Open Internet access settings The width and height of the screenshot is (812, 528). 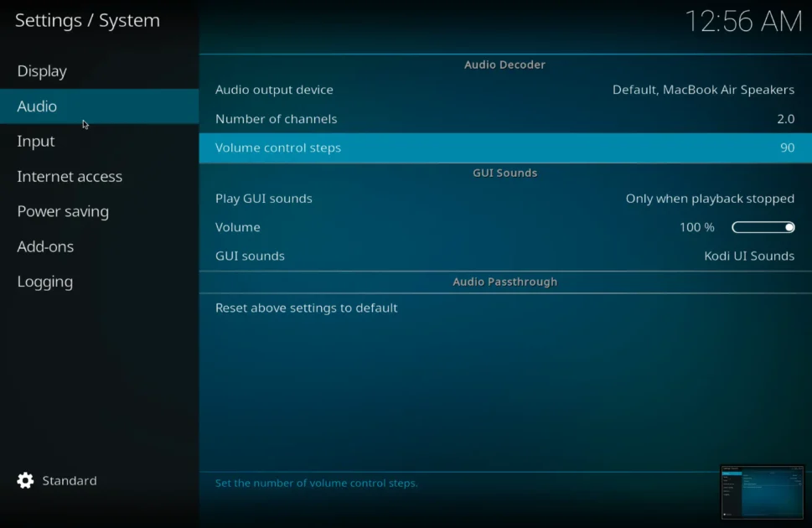pos(70,177)
